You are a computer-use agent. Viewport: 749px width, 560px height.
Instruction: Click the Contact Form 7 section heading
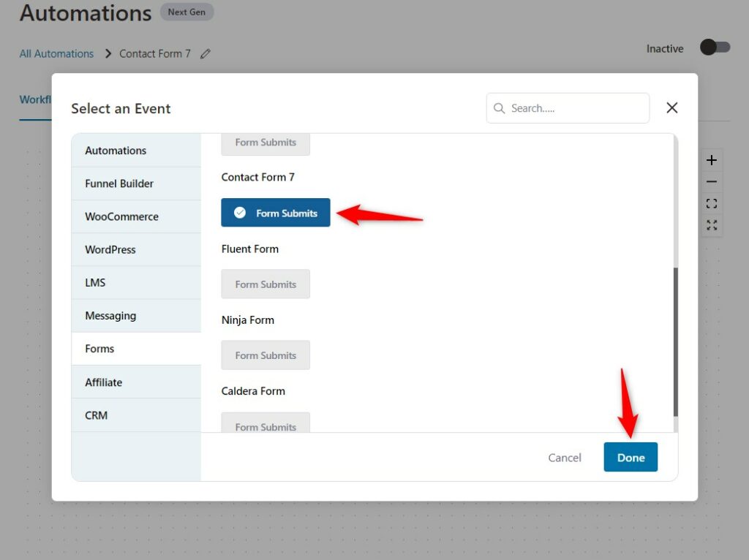(x=258, y=177)
